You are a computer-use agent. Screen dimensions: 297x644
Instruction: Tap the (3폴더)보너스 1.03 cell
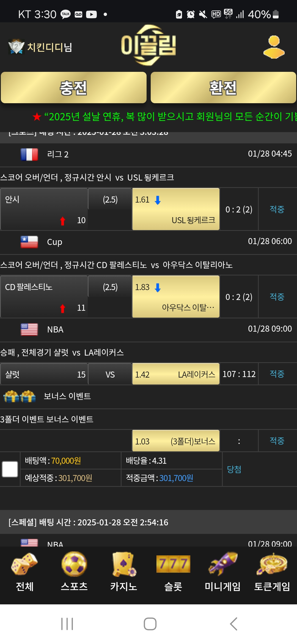(176, 441)
